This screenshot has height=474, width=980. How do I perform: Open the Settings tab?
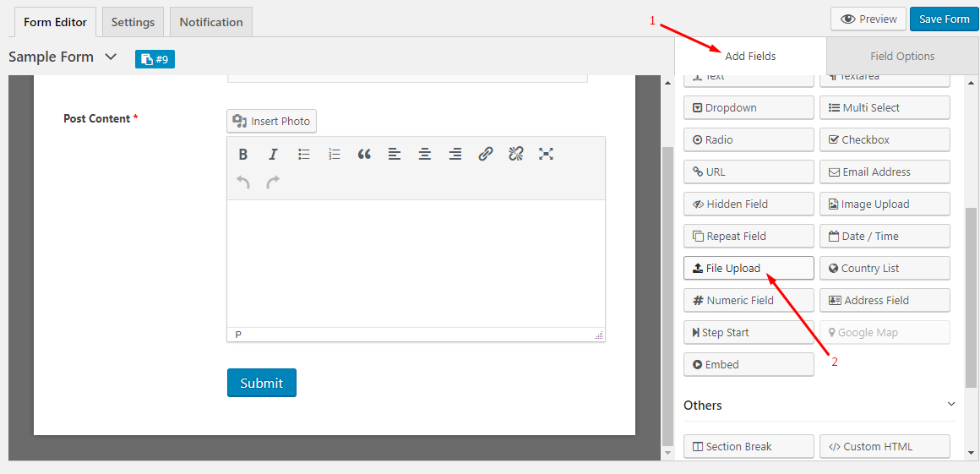(x=133, y=22)
